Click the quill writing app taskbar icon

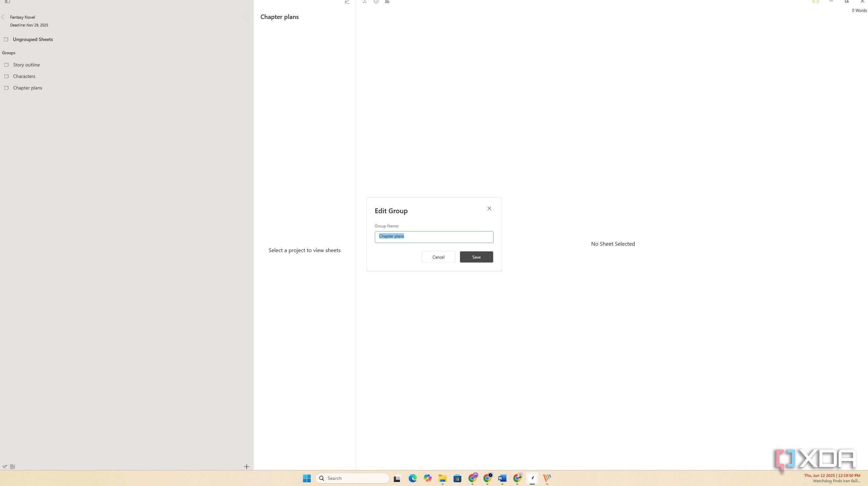[532, 478]
